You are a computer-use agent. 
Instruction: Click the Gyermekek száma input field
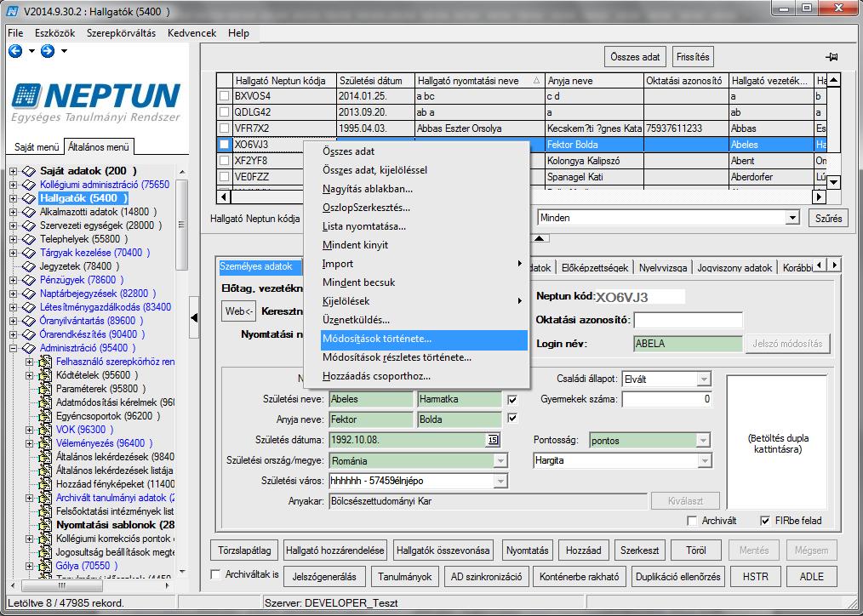tap(667, 399)
